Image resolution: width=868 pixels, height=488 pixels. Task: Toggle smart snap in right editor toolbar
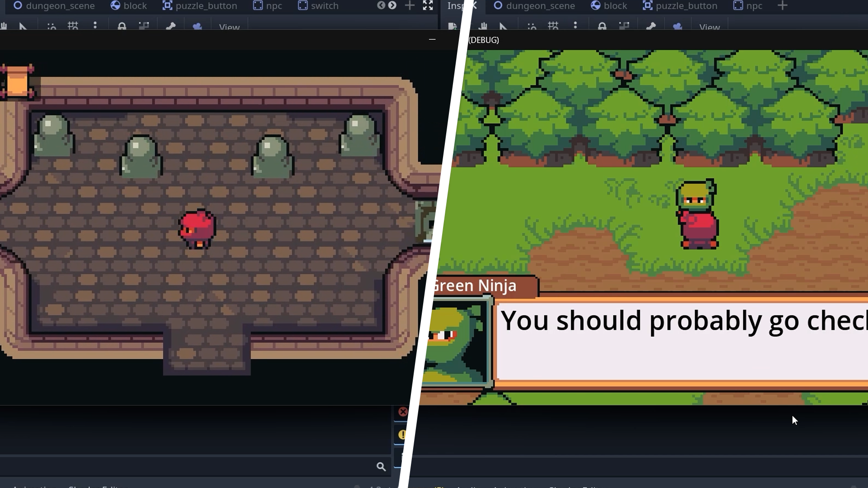pyautogui.click(x=532, y=27)
